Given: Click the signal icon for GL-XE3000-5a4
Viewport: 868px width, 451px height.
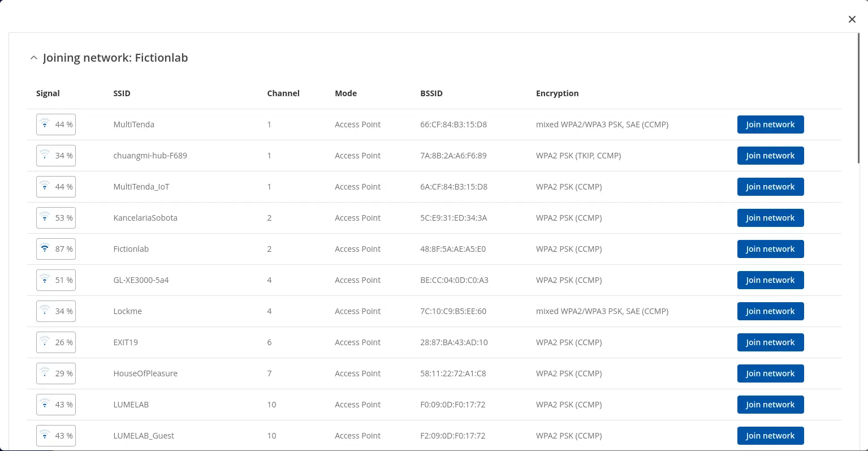Looking at the screenshot, I should click(45, 280).
